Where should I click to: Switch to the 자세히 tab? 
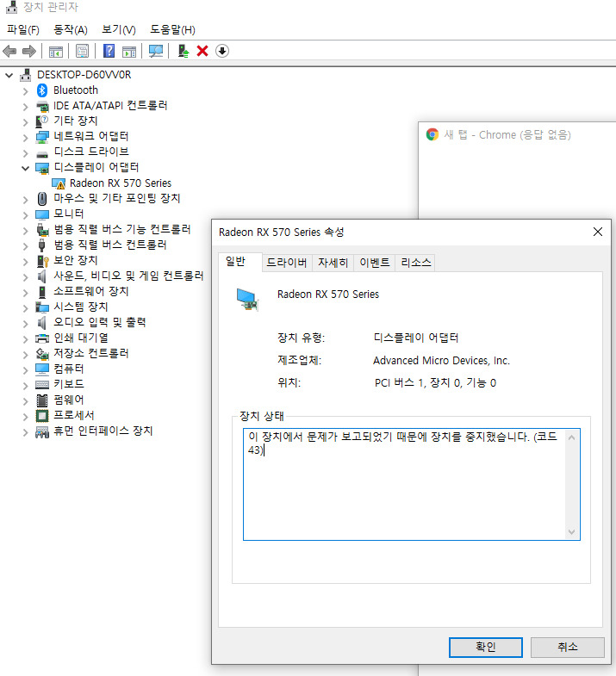(333, 262)
